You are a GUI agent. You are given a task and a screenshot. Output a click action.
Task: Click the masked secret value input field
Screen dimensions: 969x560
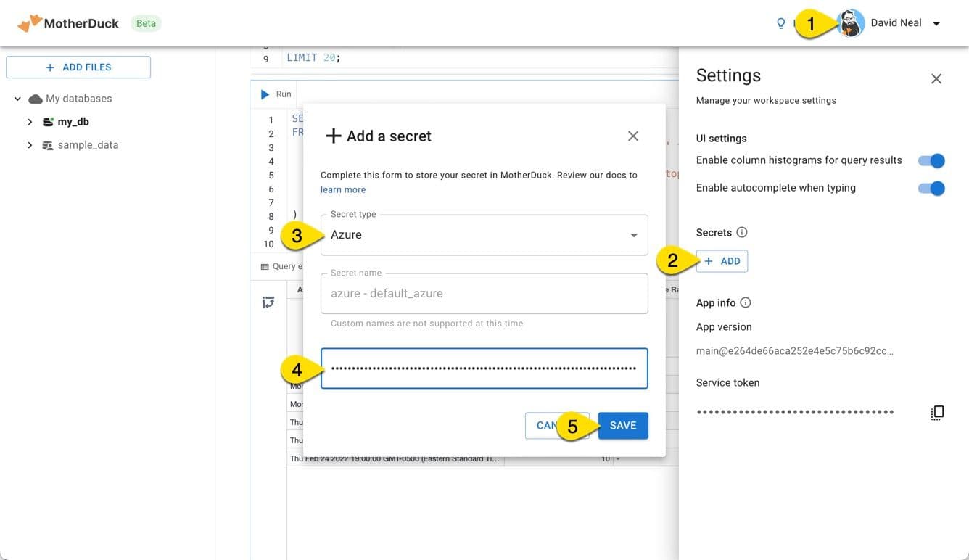coord(483,368)
